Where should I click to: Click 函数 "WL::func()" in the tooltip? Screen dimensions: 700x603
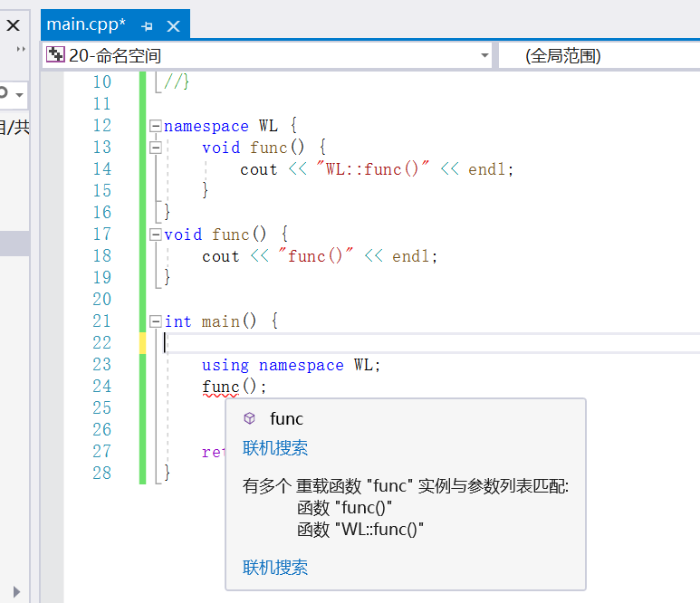tap(360, 530)
